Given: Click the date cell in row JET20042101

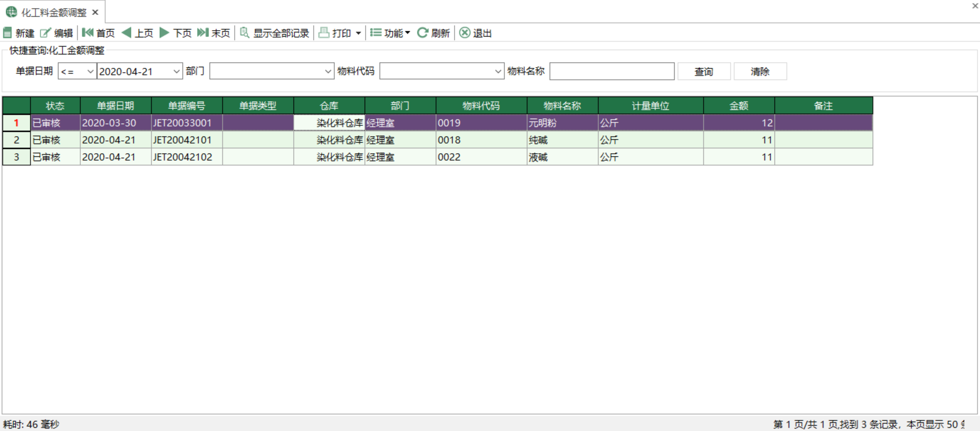Looking at the screenshot, I should coord(116,140).
